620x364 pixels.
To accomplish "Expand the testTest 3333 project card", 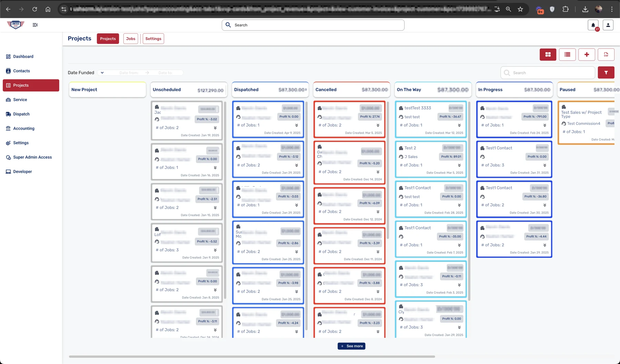I will tap(459, 125).
